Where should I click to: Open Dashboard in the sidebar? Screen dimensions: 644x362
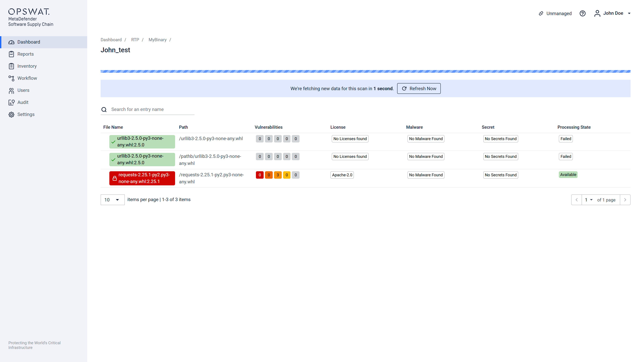coord(44,42)
